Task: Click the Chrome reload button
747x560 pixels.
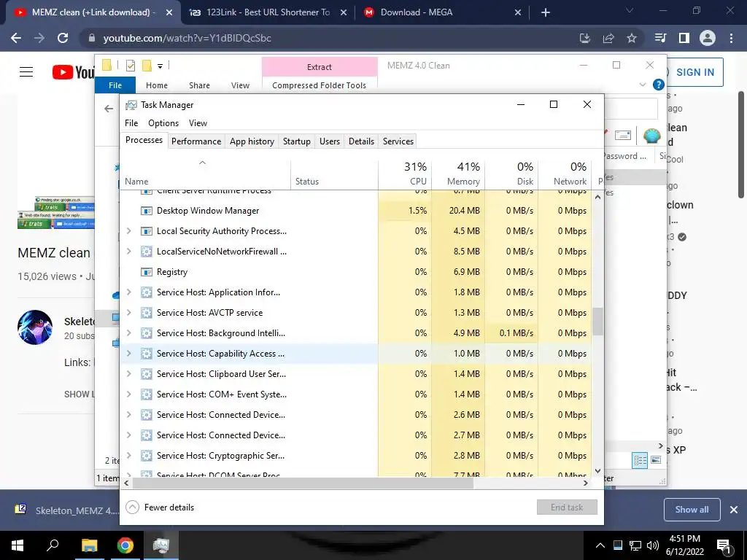Action: click(63, 38)
